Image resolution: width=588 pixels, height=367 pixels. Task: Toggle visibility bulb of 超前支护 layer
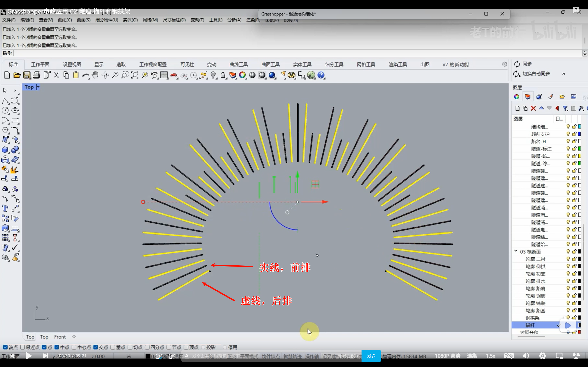click(x=568, y=134)
